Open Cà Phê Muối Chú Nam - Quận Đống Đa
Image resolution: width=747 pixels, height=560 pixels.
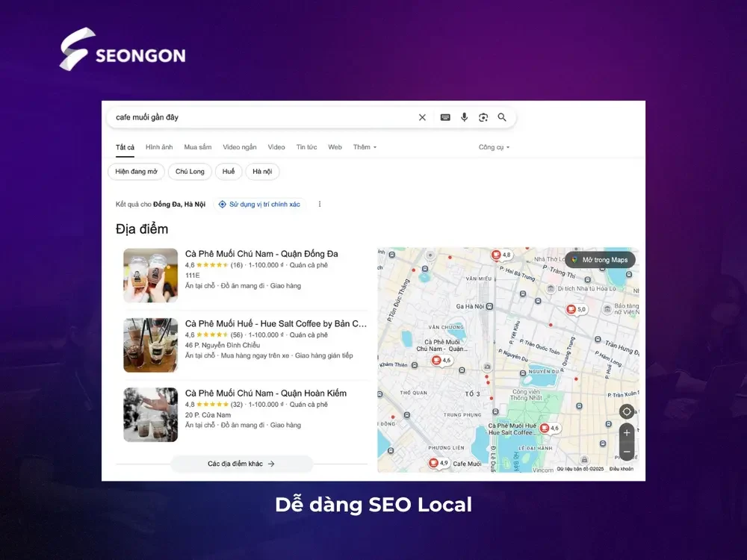(x=261, y=254)
